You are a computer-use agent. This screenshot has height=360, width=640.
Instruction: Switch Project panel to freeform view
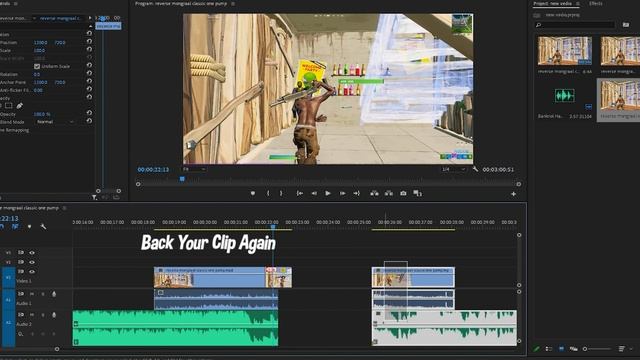coord(573,349)
